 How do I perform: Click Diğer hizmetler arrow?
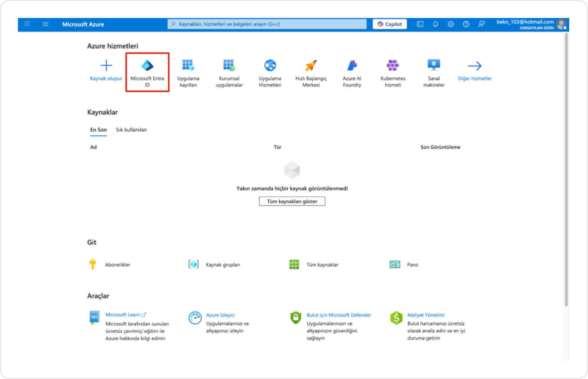pos(475,66)
